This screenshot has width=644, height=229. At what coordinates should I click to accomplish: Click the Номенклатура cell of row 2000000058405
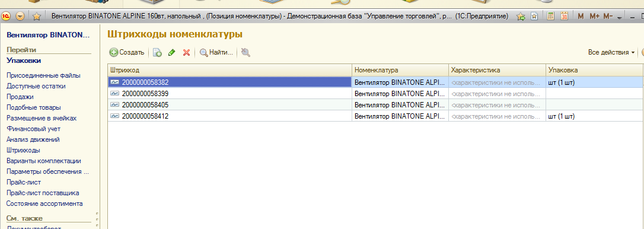tap(400, 105)
